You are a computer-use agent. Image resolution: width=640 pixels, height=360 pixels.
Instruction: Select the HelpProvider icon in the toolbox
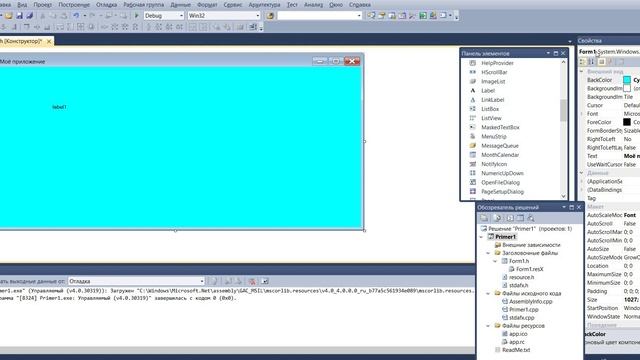473,63
